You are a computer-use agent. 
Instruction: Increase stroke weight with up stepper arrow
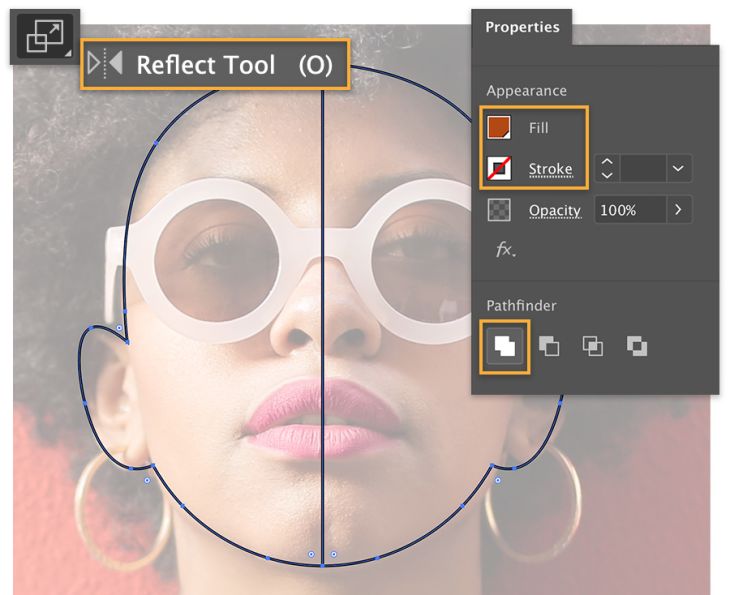[x=607, y=162]
